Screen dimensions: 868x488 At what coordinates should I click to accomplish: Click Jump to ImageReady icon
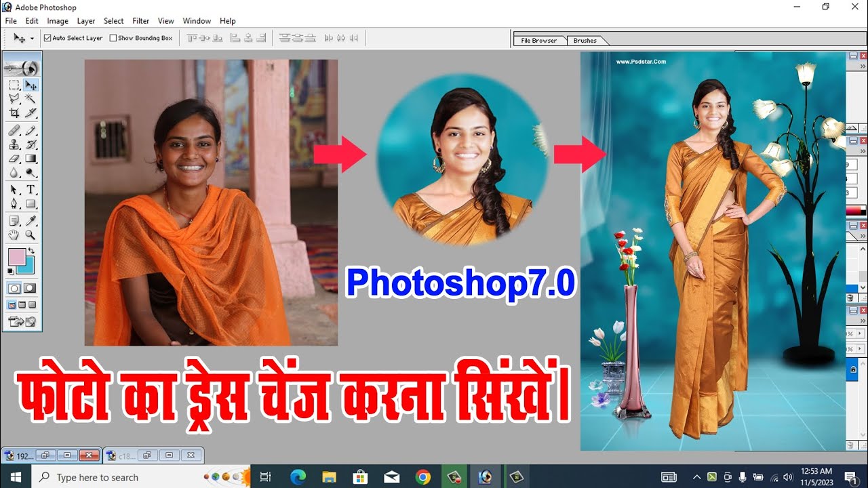click(22, 322)
